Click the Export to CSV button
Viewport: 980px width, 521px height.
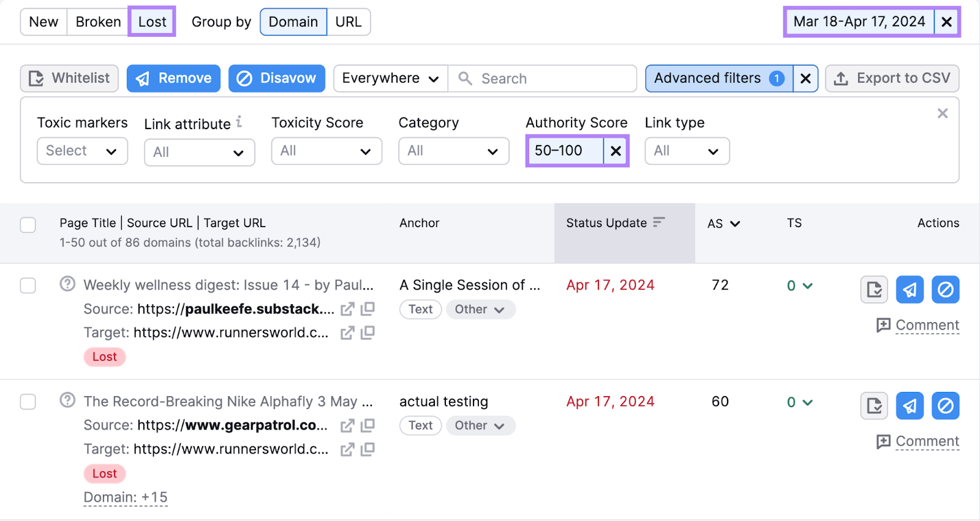click(x=892, y=79)
